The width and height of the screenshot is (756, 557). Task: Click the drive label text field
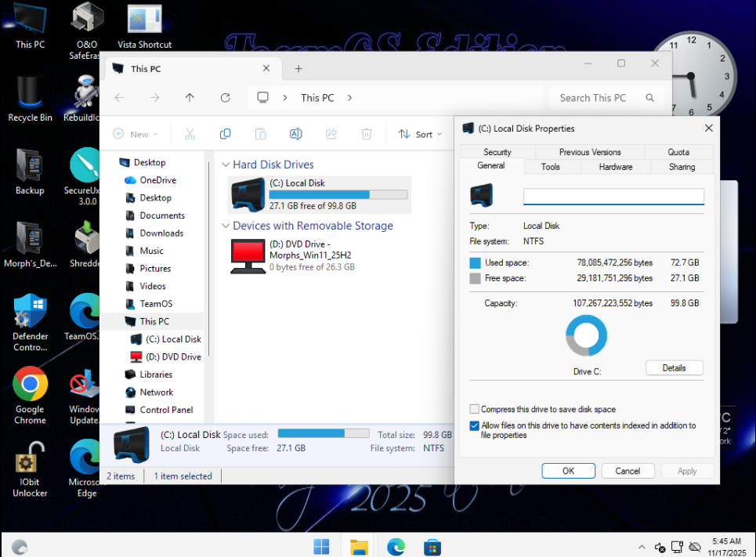click(613, 197)
